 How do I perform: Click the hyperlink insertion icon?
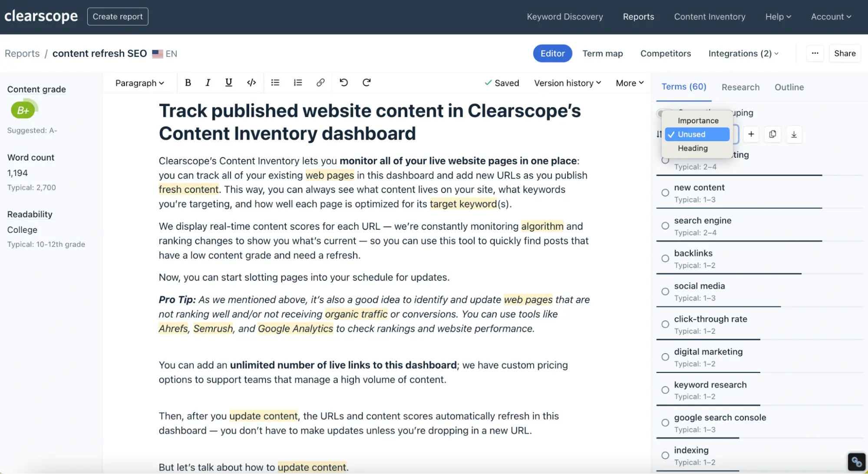coord(320,82)
